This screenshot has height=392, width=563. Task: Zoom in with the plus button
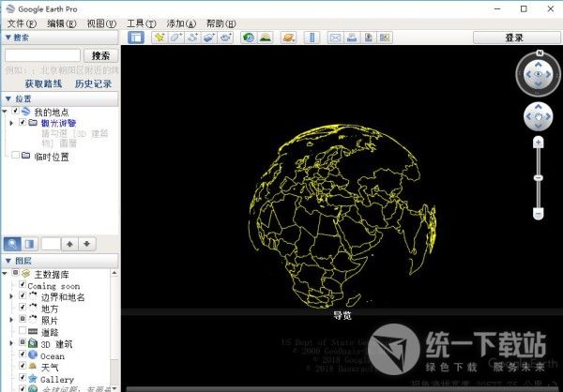coord(538,143)
